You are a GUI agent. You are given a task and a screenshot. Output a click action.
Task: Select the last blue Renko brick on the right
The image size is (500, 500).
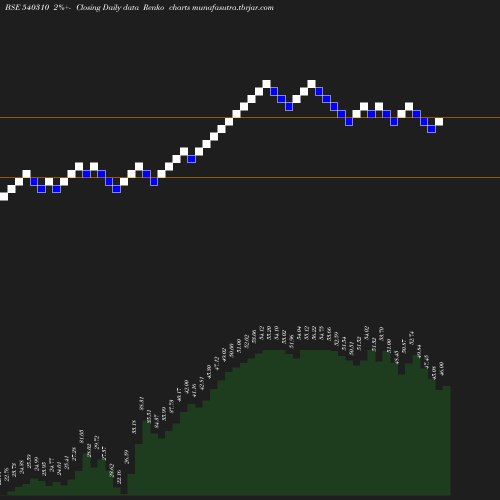[431, 129]
